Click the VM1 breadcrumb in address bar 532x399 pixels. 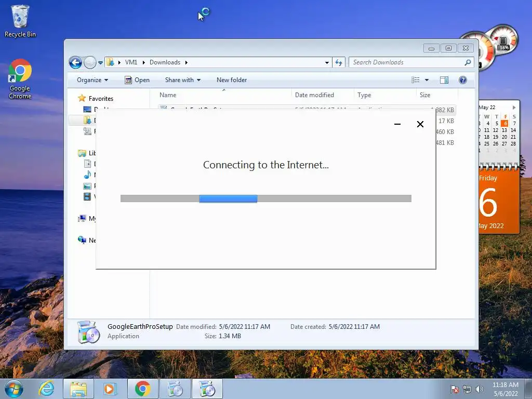pyautogui.click(x=131, y=62)
